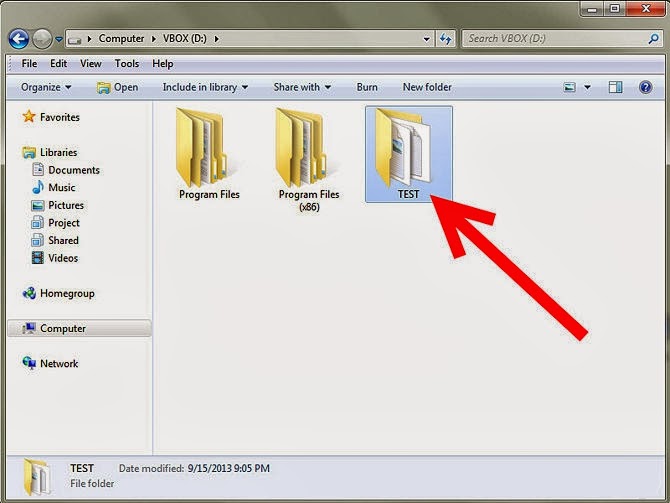
Task: Select Libraries in the navigation pane
Action: pos(50,153)
